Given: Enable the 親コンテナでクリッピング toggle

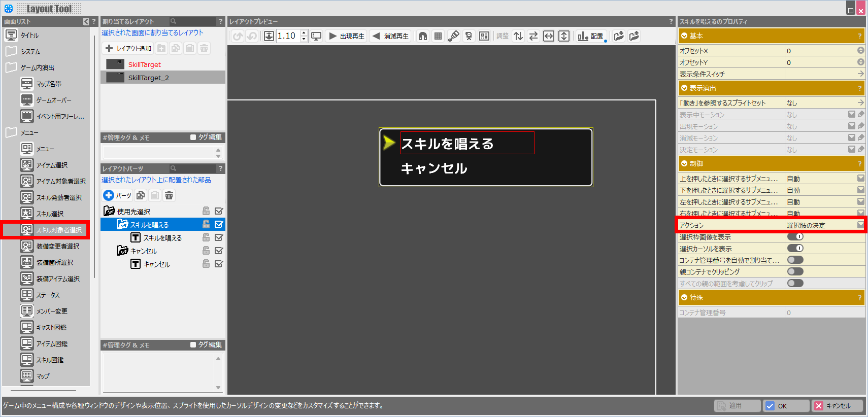Looking at the screenshot, I should pos(795,272).
